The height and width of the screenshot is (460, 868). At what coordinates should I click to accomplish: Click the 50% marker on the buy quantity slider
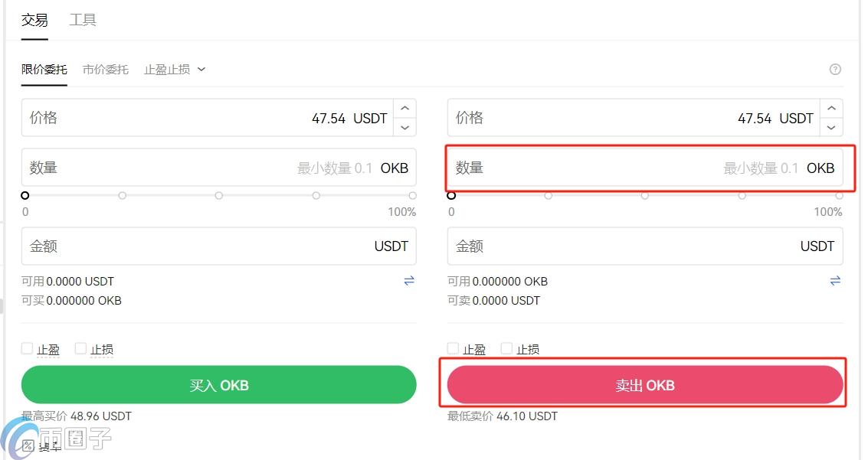pos(218,195)
